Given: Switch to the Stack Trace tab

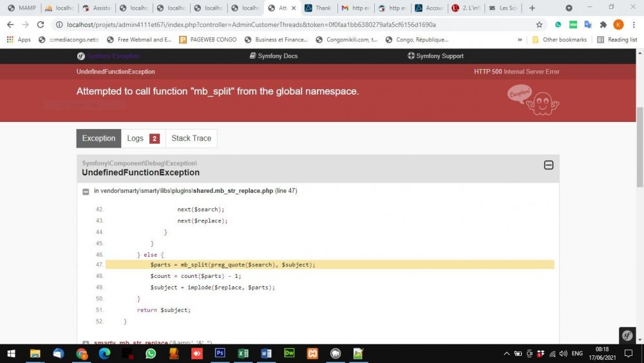Looking at the screenshot, I should pos(191,138).
